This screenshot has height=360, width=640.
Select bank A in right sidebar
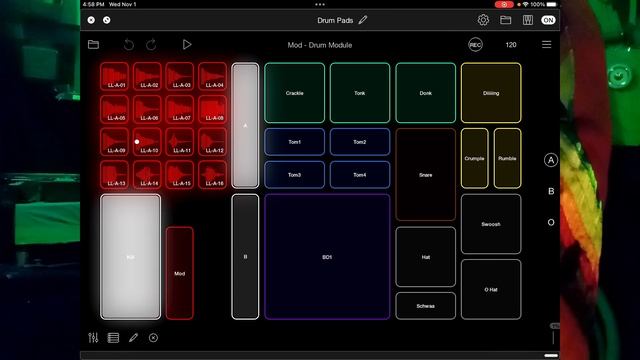tap(551, 160)
